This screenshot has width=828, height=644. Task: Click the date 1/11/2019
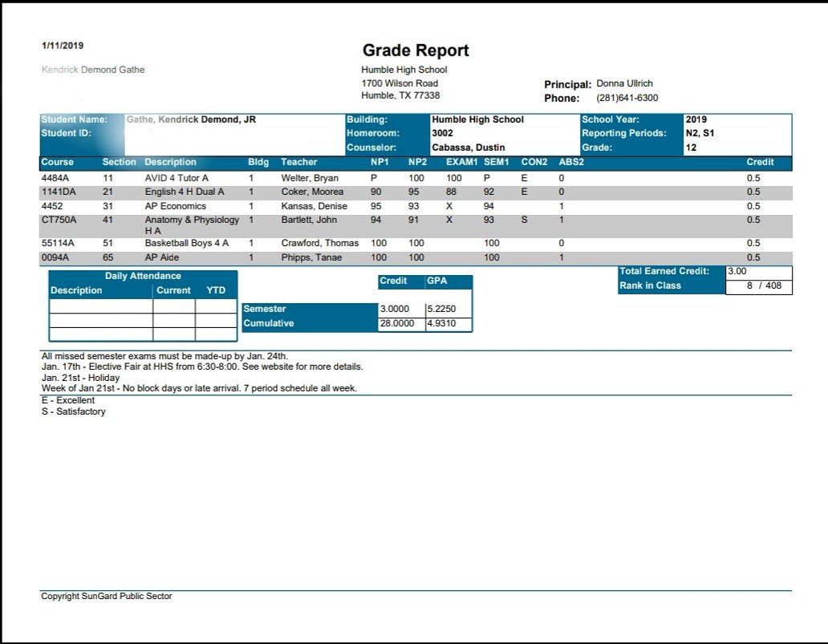62,45
